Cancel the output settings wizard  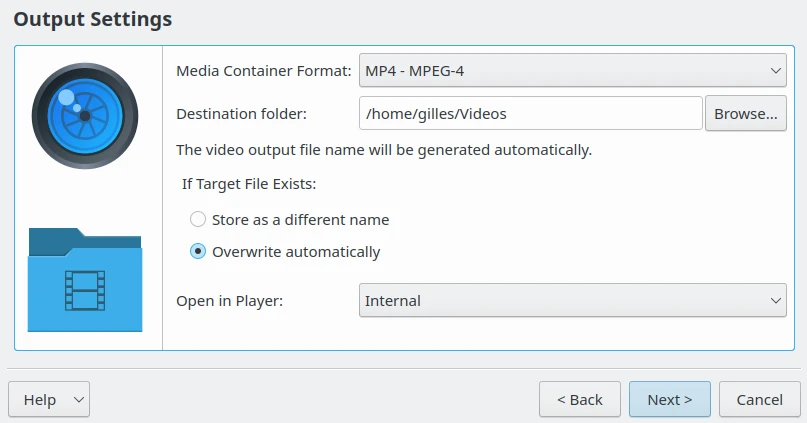click(x=759, y=400)
